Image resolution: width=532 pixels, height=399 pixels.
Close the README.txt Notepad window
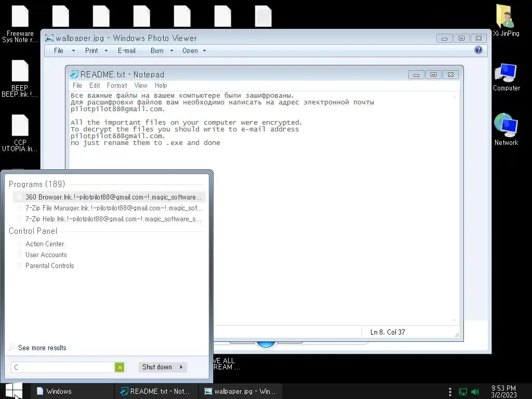point(450,75)
